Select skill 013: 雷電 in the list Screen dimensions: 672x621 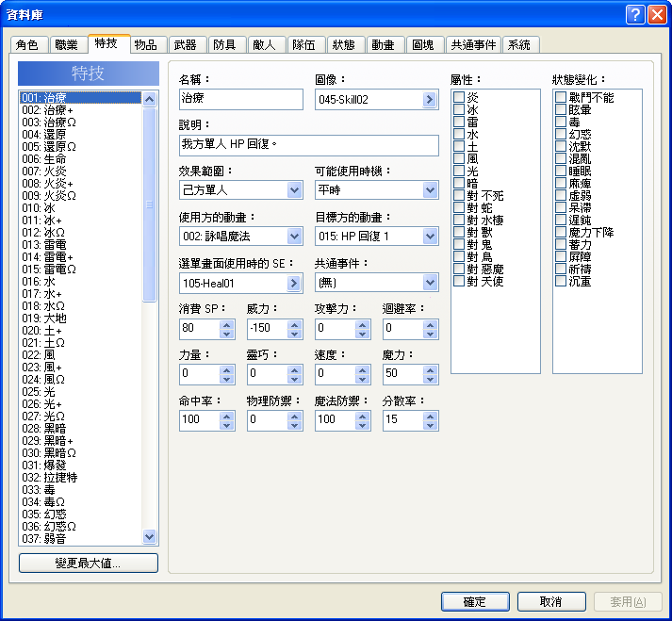tap(80, 245)
